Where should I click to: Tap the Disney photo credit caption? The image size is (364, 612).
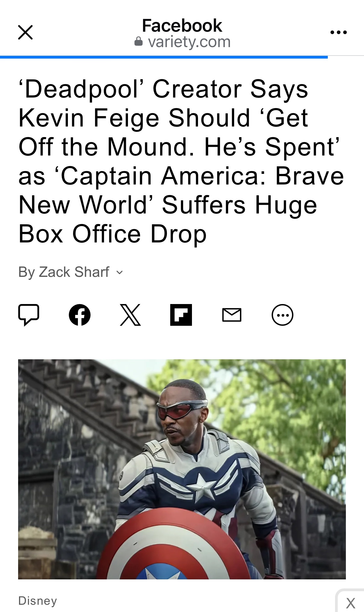(38, 601)
